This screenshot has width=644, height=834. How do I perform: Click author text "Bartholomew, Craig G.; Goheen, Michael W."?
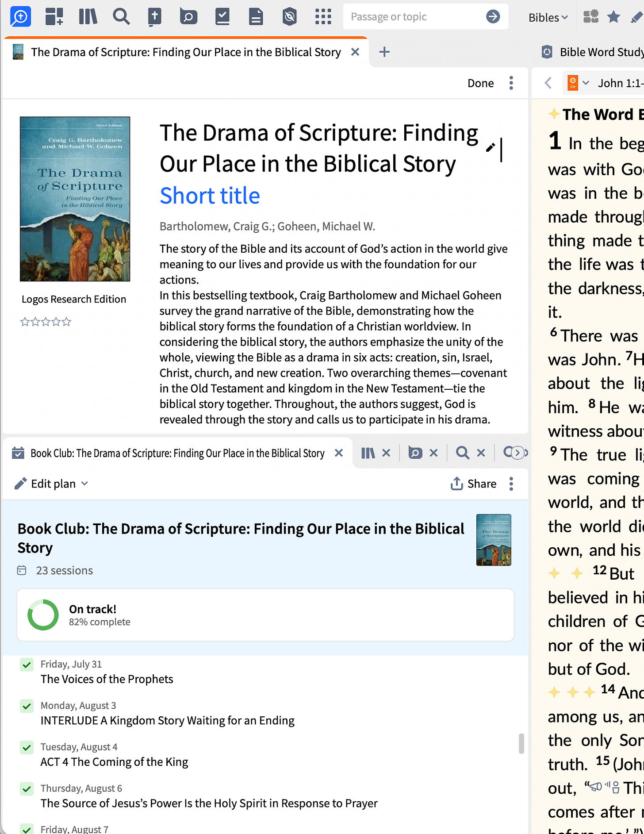click(267, 227)
